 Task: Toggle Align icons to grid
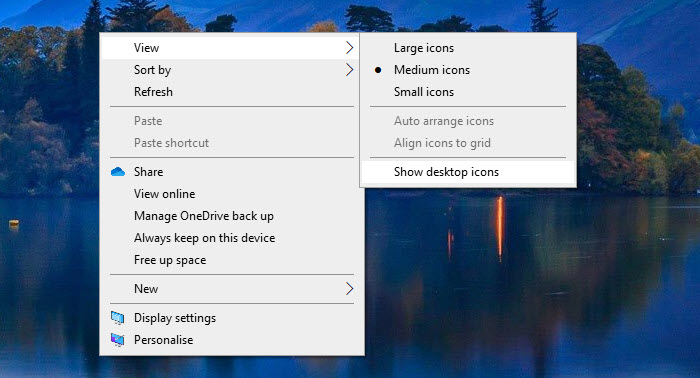[x=468, y=143]
